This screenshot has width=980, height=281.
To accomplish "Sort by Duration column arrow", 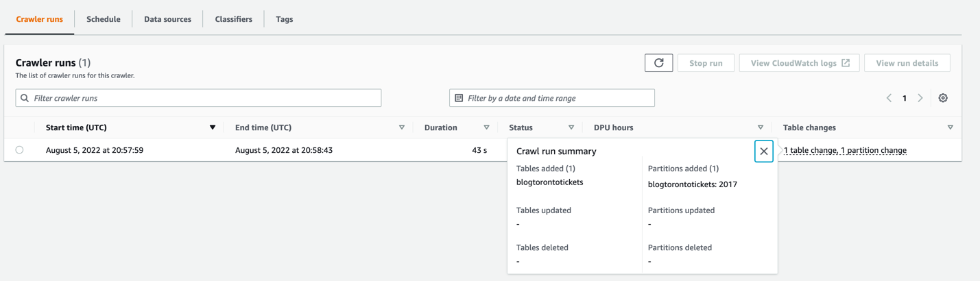I will pyautogui.click(x=486, y=127).
